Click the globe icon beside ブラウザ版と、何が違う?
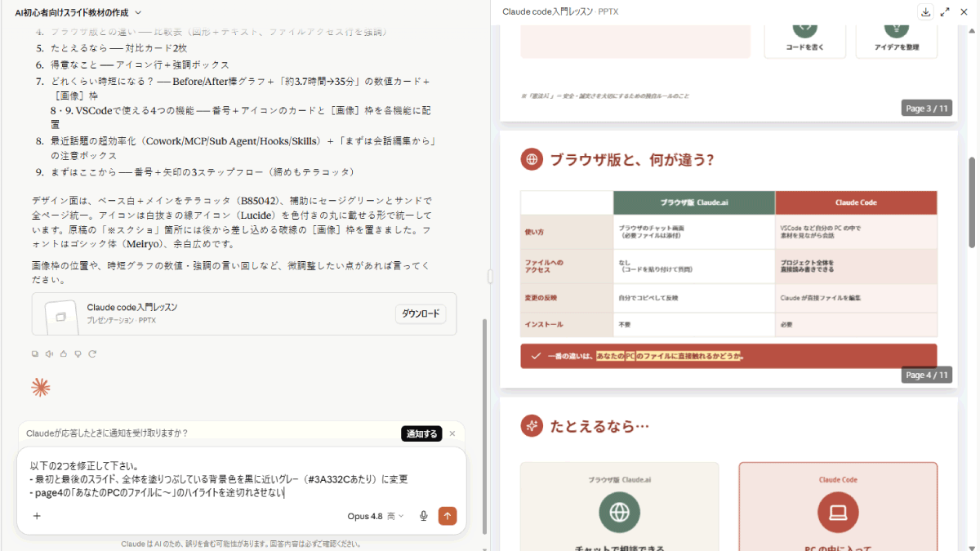The width and height of the screenshot is (980, 551). [x=532, y=159]
